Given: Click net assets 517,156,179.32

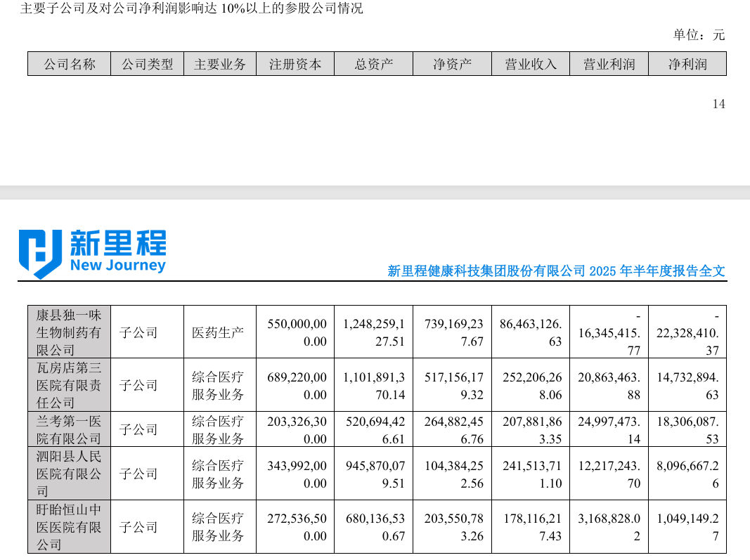Looking at the screenshot, I should tap(454, 386).
